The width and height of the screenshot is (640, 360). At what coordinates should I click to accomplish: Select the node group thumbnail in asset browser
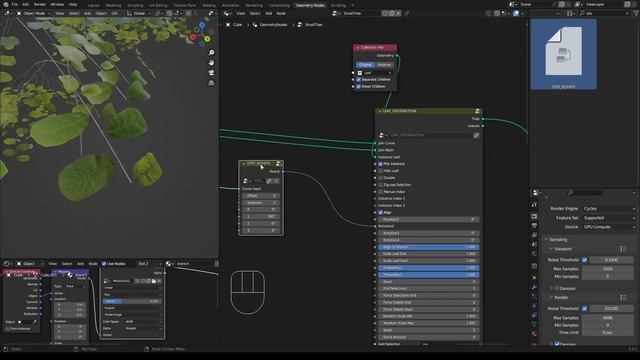pyautogui.click(x=563, y=54)
